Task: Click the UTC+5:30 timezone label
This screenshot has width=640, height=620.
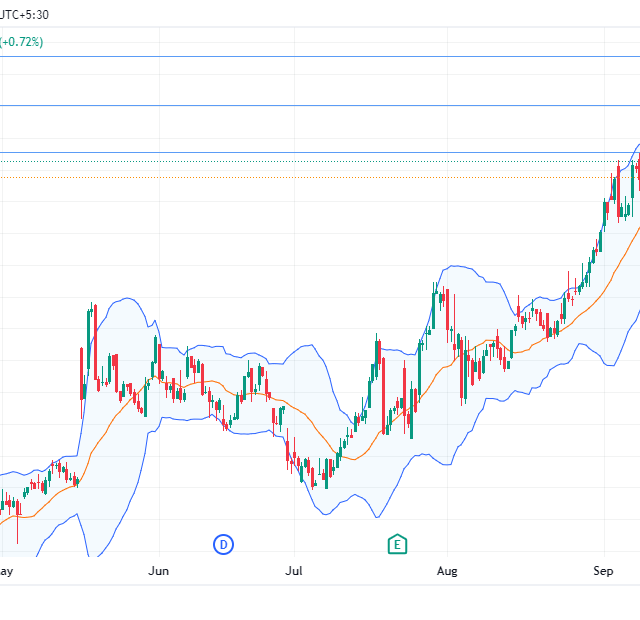Action: (24, 15)
